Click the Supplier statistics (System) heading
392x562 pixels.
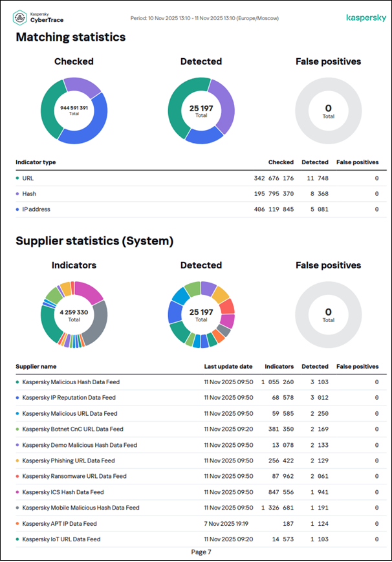coord(94,241)
